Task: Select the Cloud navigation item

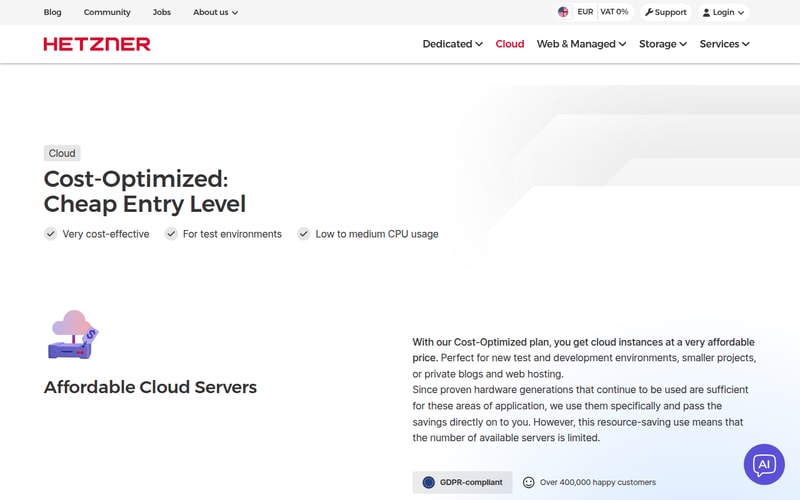Action: pyautogui.click(x=510, y=44)
